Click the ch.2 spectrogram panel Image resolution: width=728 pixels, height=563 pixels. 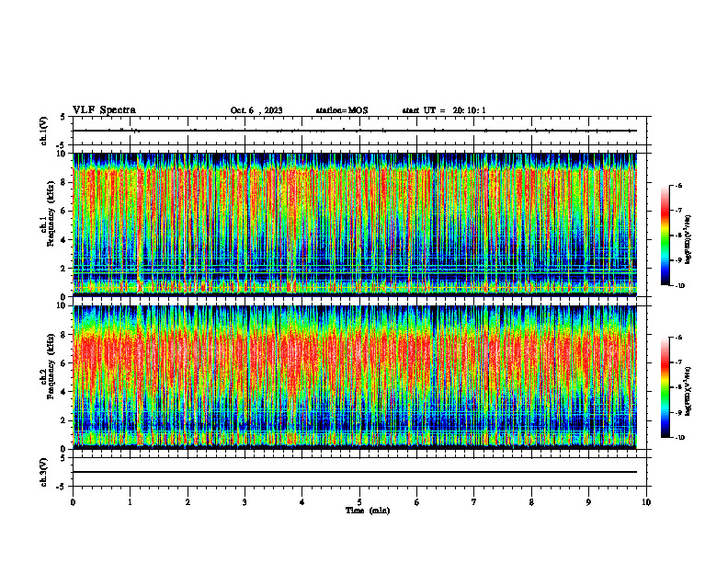355,377
